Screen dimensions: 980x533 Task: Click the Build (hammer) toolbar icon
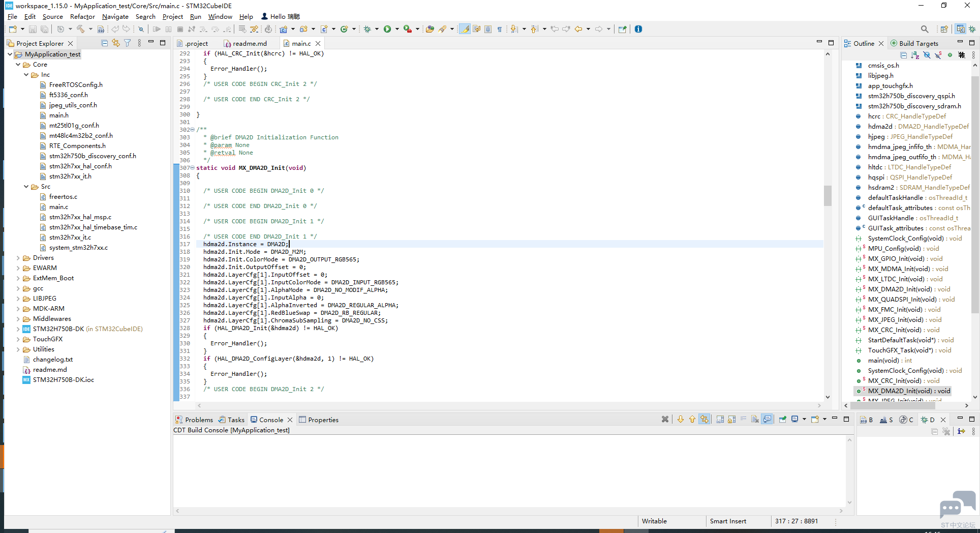tap(81, 29)
